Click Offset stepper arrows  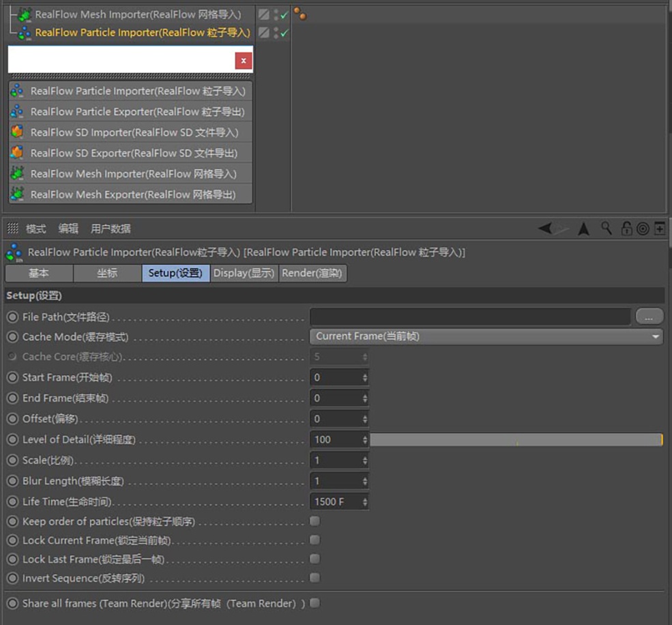(x=365, y=419)
